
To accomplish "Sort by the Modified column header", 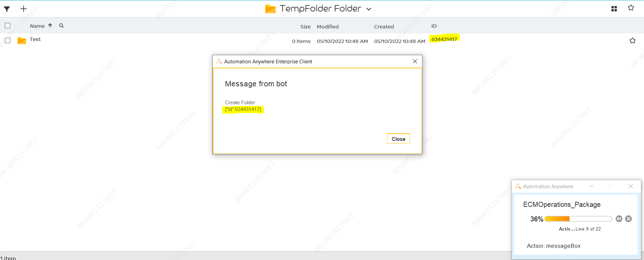I will (x=328, y=27).
